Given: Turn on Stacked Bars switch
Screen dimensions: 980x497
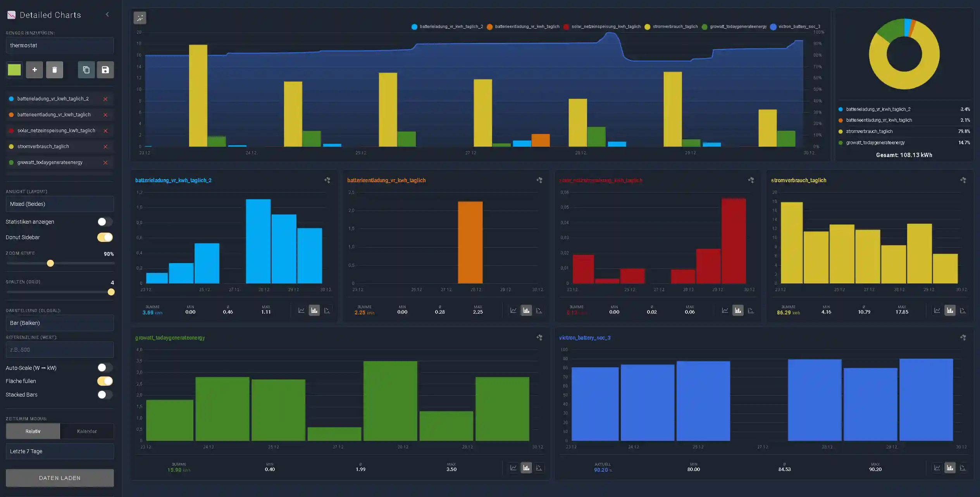Looking at the screenshot, I should tap(105, 395).
